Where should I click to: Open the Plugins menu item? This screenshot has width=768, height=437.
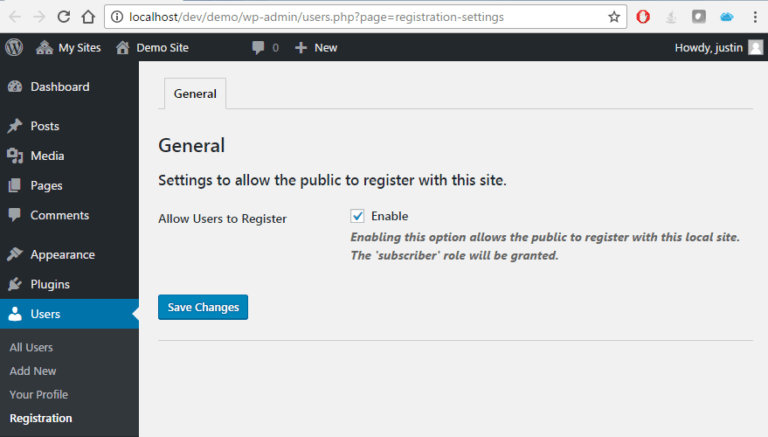click(51, 284)
